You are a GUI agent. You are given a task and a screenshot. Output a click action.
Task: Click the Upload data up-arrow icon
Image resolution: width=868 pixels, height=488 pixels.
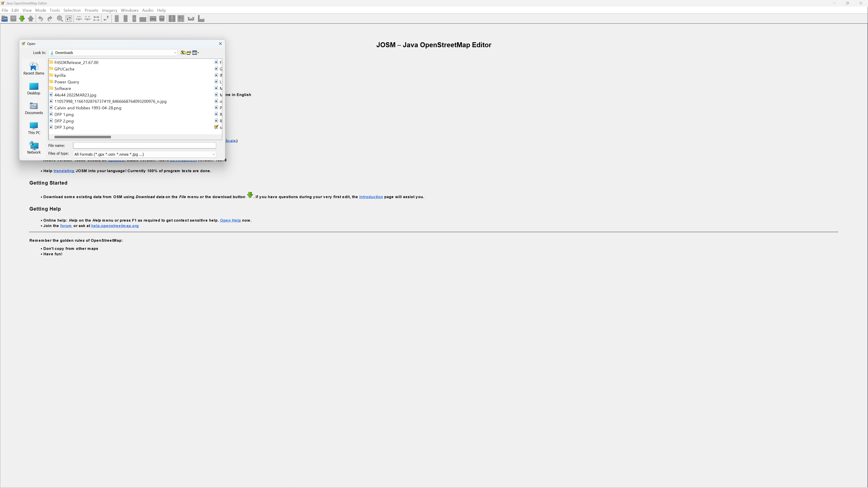pyautogui.click(x=31, y=19)
